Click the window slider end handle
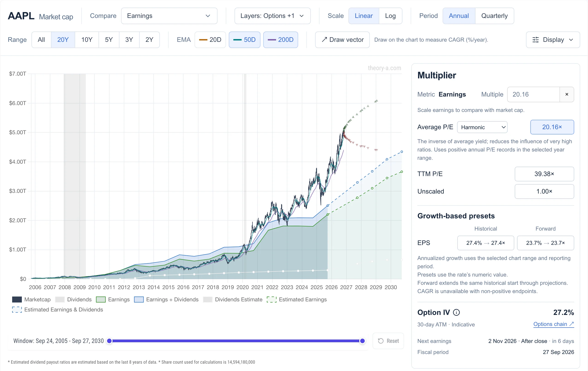This screenshot has height=371, width=588. [362, 341]
